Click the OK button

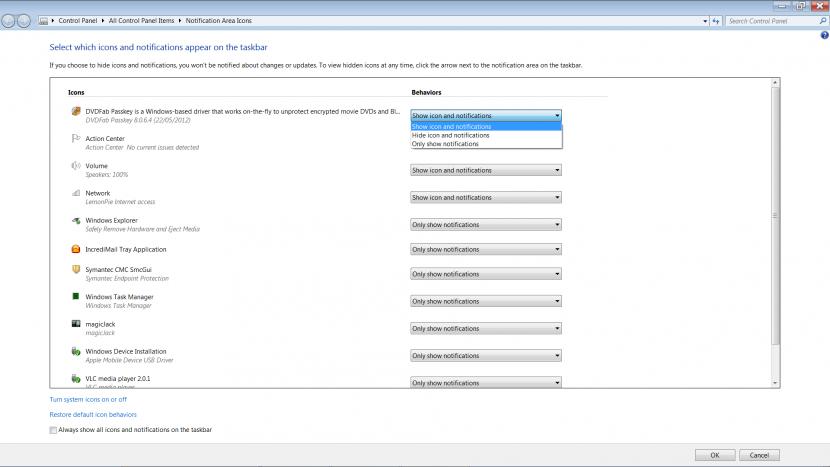pyautogui.click(x=715, y=455)
